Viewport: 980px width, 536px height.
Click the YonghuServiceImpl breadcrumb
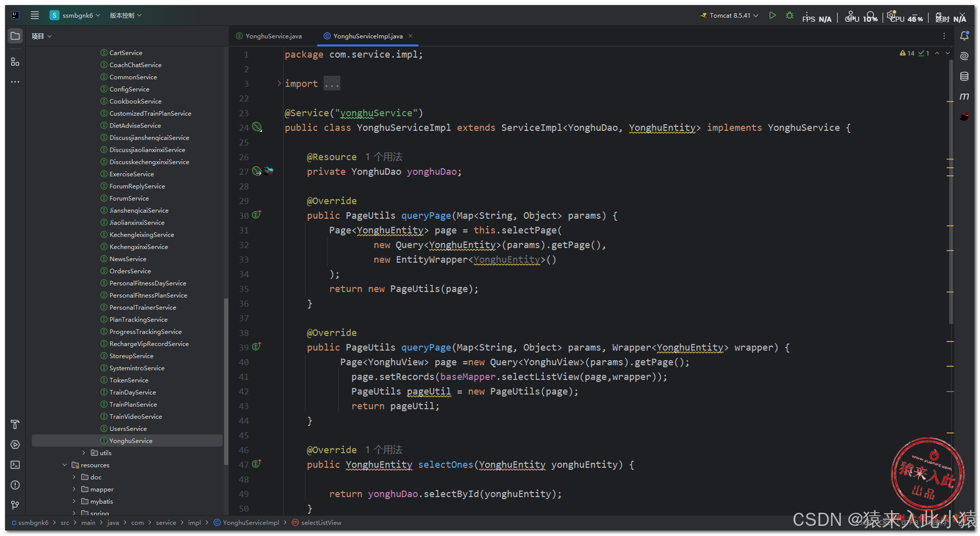click(246, 522)
